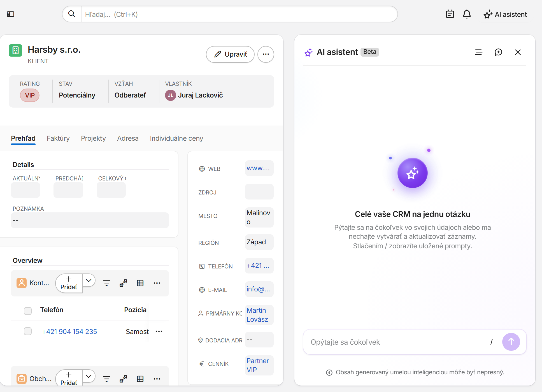Select all contacts checkbox in header
The image size is (542, 392).
click(x=28, y=311)
